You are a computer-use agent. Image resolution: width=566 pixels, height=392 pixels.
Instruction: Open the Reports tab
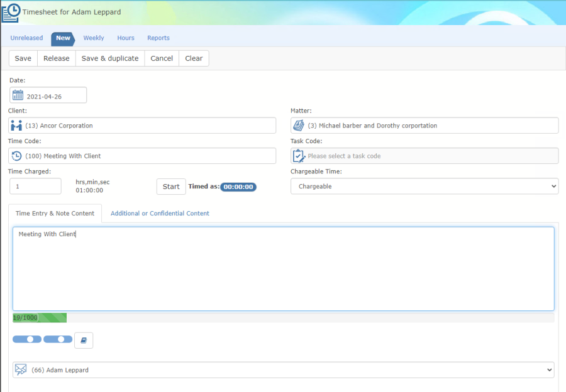[158, 38]
